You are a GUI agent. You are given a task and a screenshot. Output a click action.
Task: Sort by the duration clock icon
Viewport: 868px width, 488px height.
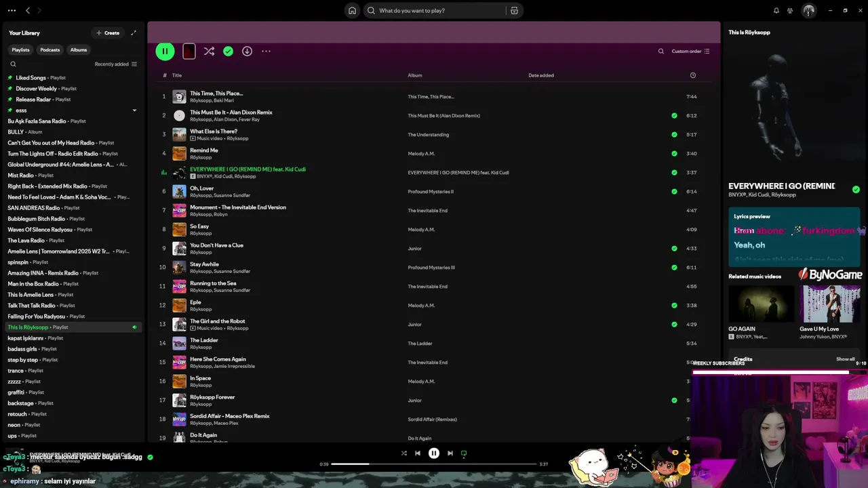pyautogui.click(x=692, y=75)
